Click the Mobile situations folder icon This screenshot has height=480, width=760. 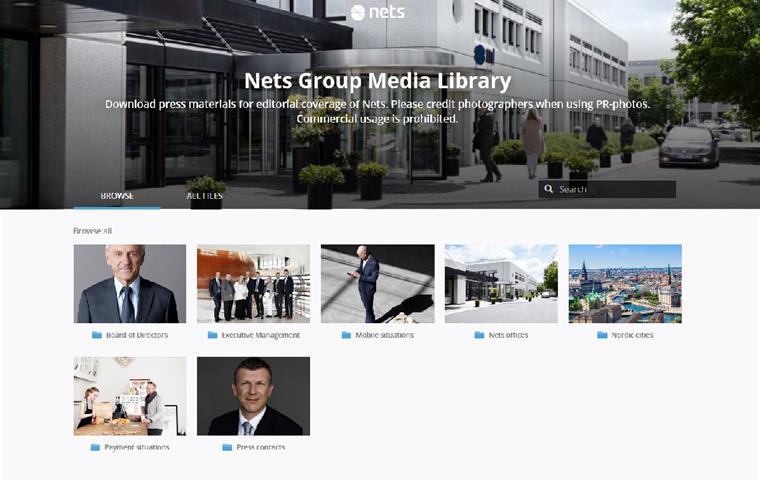346,335
